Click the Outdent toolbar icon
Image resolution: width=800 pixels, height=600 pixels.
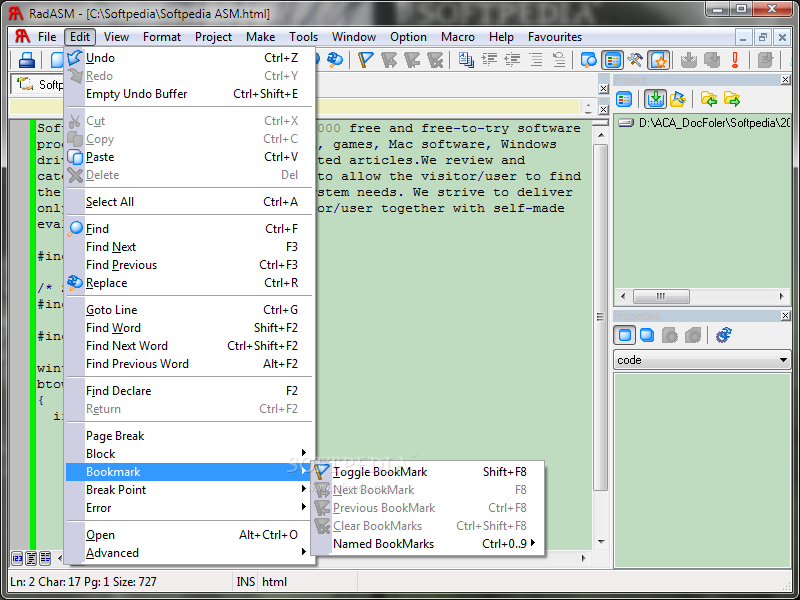tap(512, 60)
